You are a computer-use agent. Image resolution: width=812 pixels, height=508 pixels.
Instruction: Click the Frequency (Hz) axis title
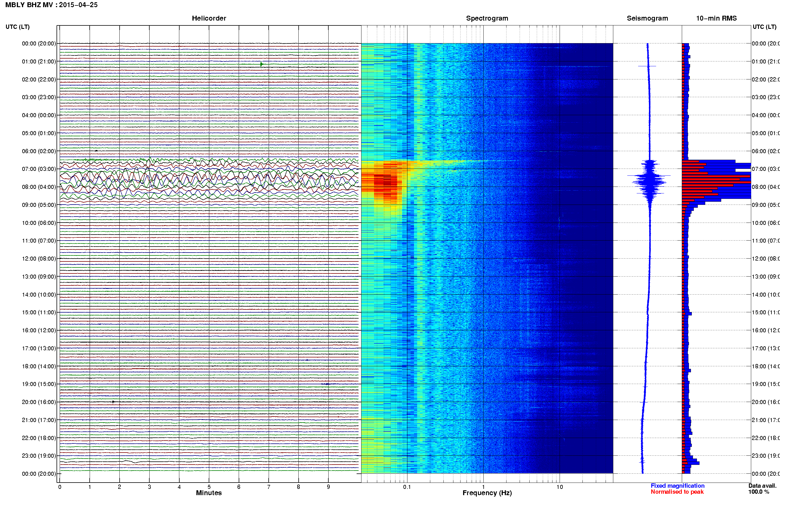pos(487,493)
